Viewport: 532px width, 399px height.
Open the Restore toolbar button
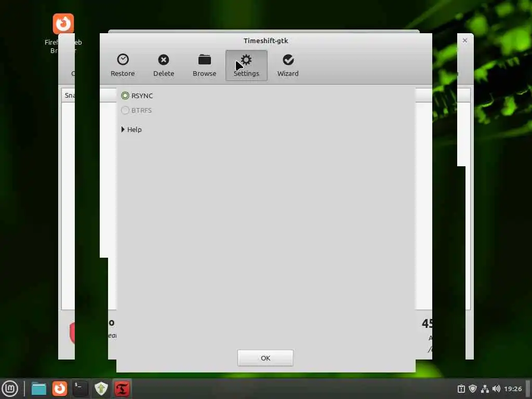pos(123,65)
